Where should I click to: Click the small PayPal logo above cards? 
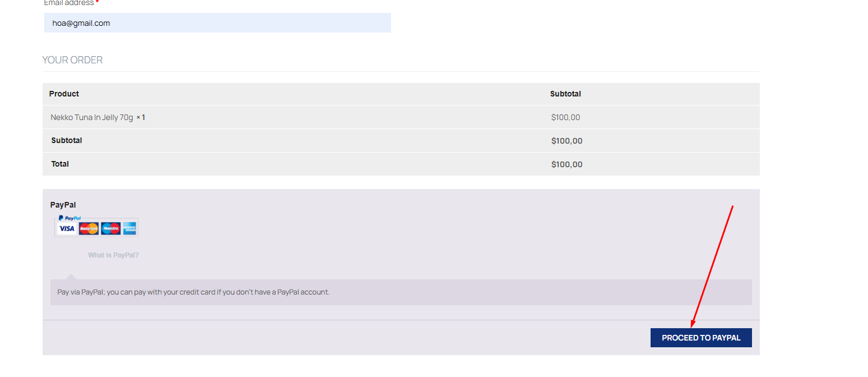pos(69,218)
